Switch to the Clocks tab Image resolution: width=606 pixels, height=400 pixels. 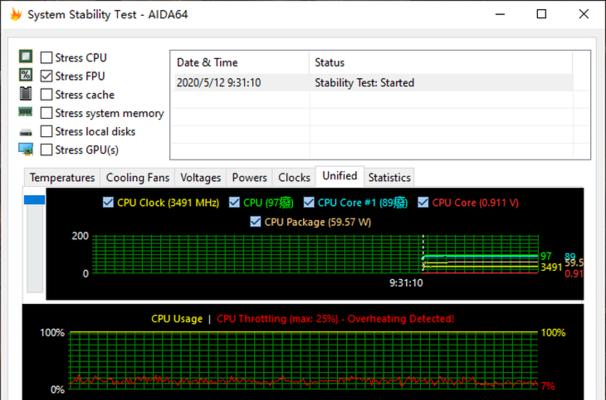294,178
